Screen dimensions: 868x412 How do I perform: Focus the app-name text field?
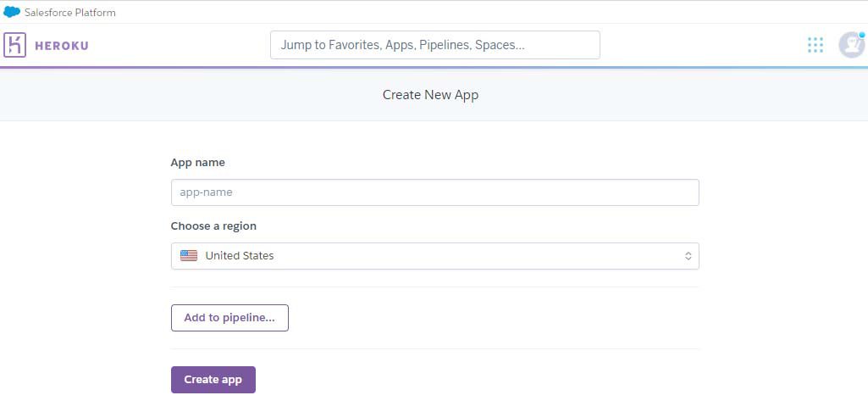[434, 192]
